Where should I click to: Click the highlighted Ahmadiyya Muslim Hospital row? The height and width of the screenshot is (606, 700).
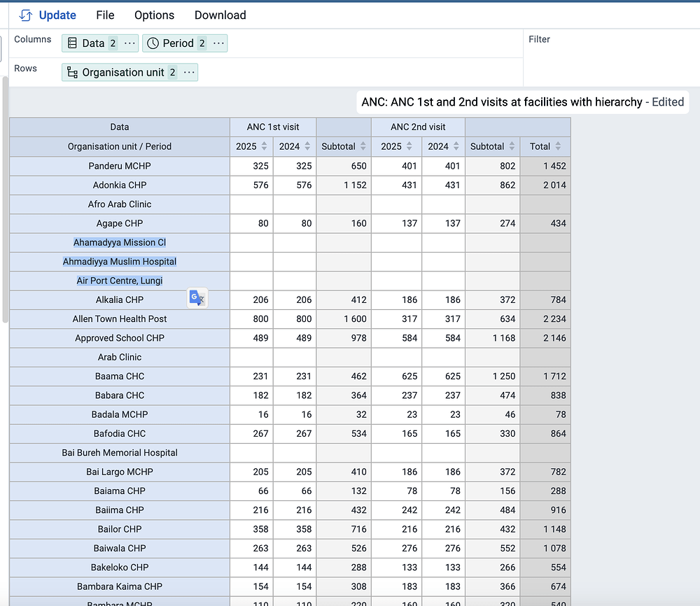120,262
